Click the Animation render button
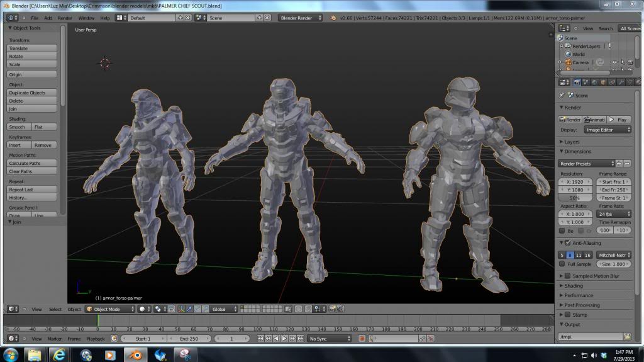Image resolution: width=644 pixels, height=362 pixels. pos(594,120)
